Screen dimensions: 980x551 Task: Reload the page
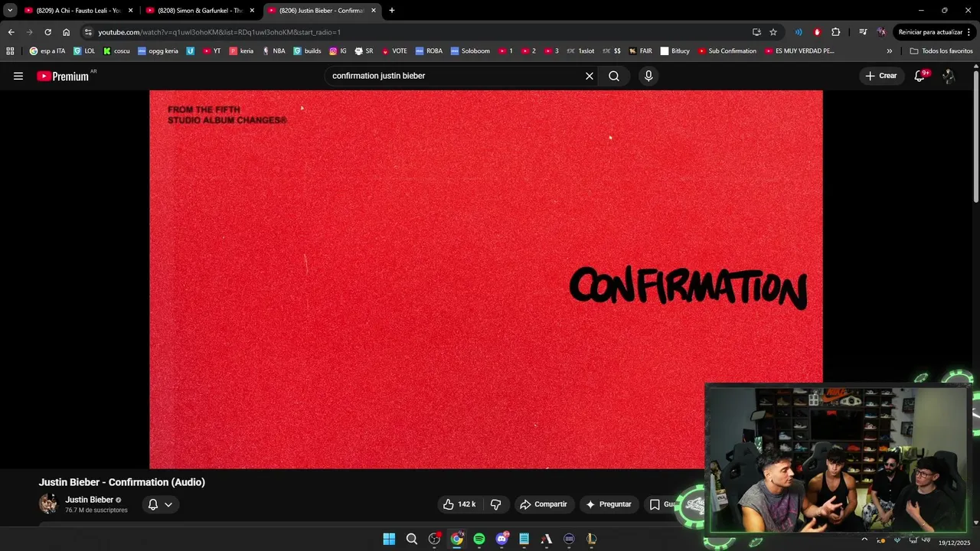click(47, 32)
